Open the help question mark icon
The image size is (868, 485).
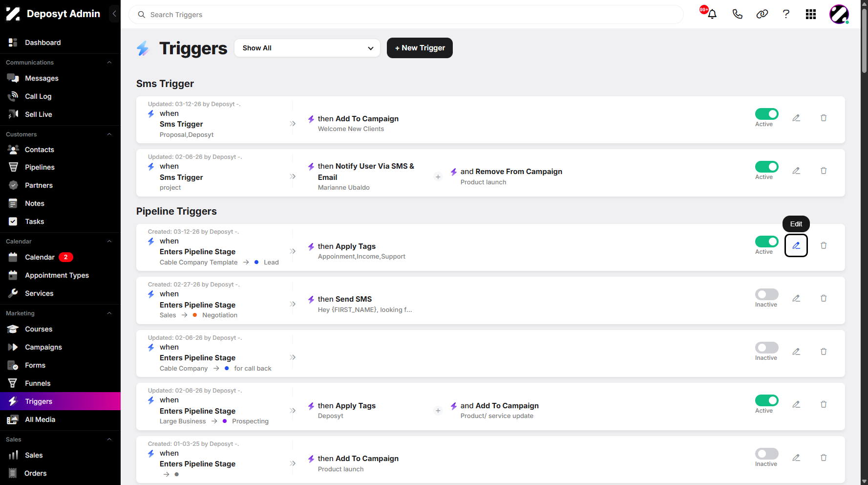[786, 14]
